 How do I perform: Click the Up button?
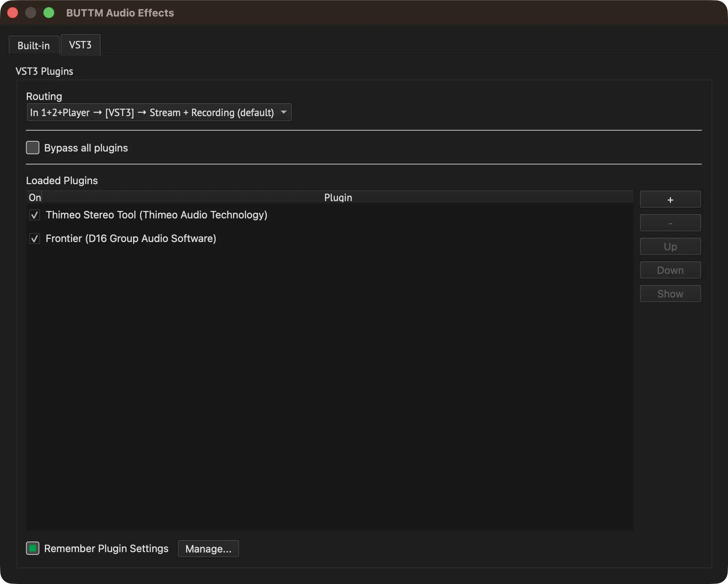coord(670,247)
